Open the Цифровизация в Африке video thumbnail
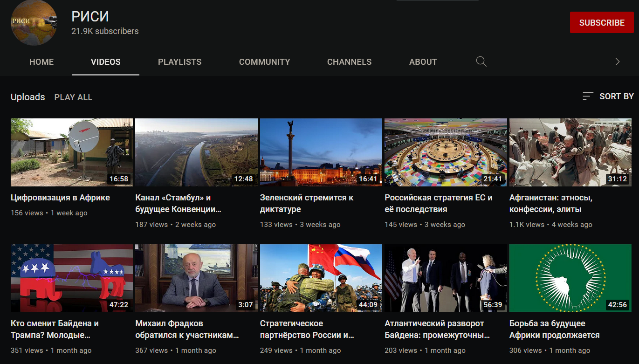Image resolution: width=639 pixels, height=364 pixels. [72, 152]
